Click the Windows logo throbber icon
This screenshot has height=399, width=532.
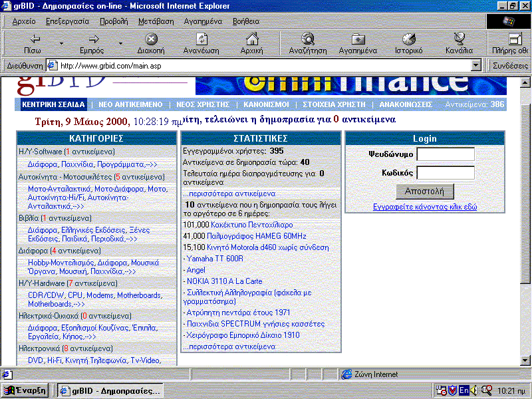tap(508, 21)
